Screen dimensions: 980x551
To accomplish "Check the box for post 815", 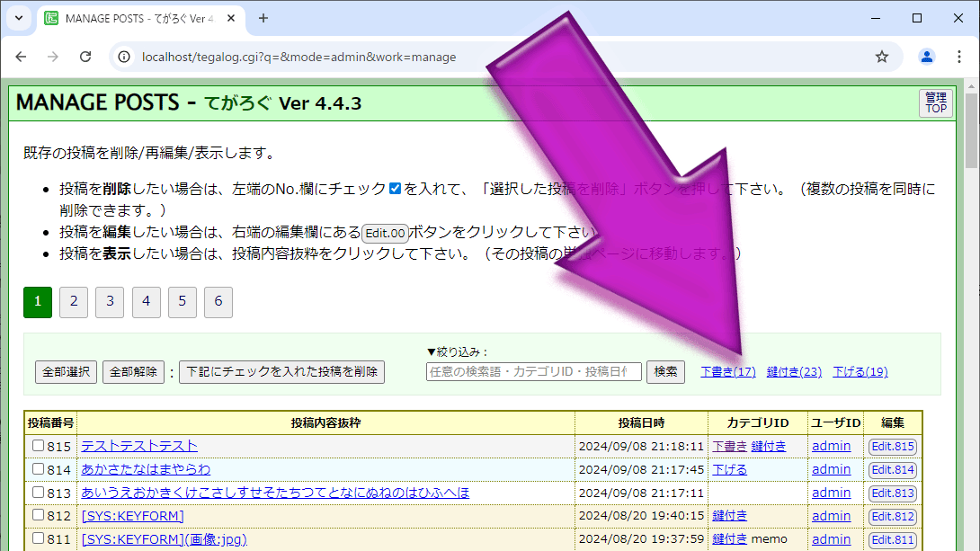I will (x=38, y=446).
